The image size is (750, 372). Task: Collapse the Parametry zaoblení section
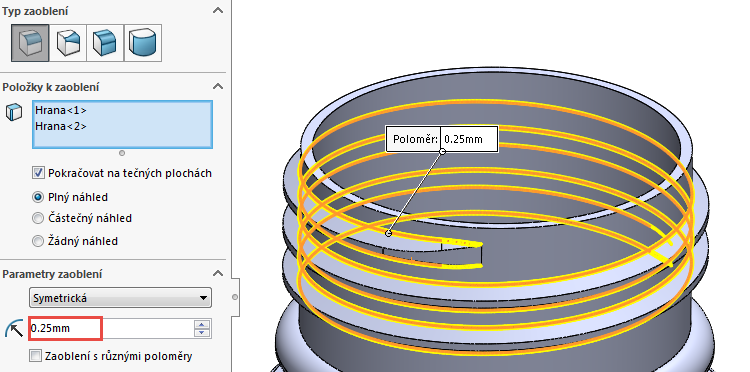(x=218, y=274)
